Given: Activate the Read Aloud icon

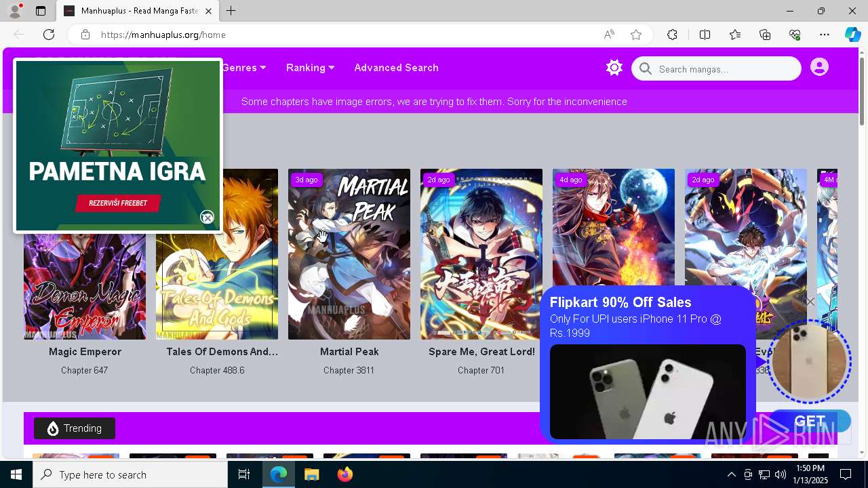Looking at the screenshot, I should [609, 35].
